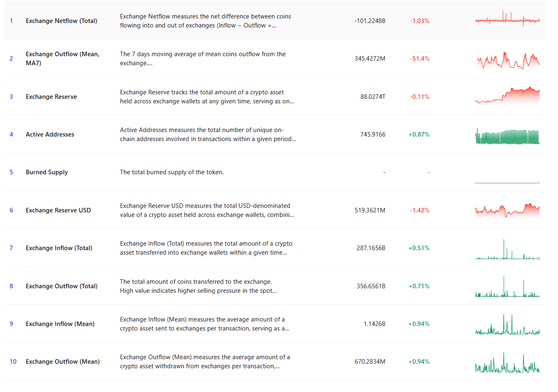Image resolution: width=558 pixels, height=392 pixels.
Task: Open the Exchange Reserve USD sparkline chart
Action: (507, 210)
